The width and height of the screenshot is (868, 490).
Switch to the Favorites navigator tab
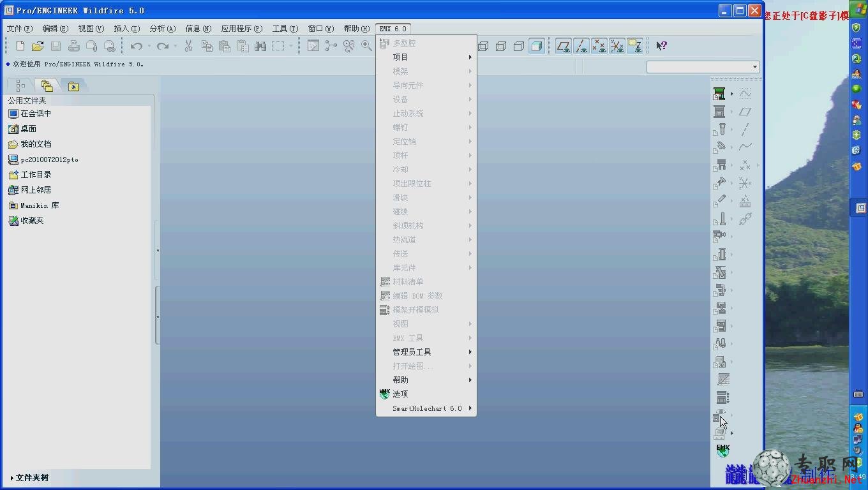tap(73, 86)
